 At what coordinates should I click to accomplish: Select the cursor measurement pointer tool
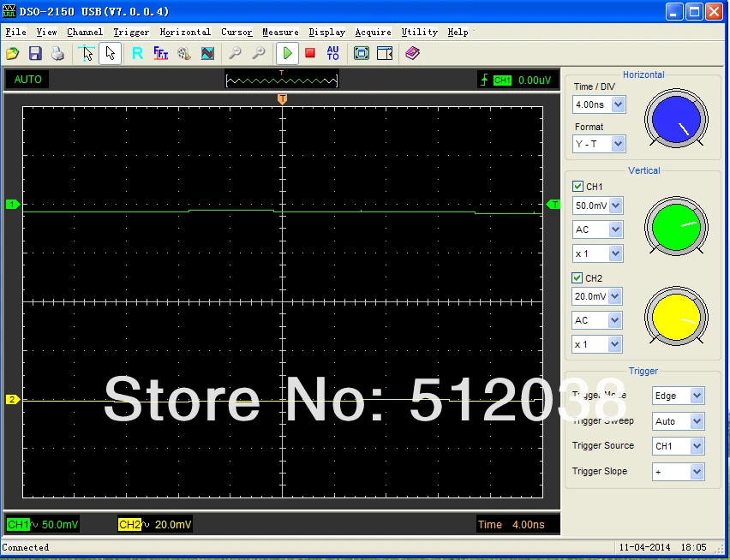tap(87, 53)
